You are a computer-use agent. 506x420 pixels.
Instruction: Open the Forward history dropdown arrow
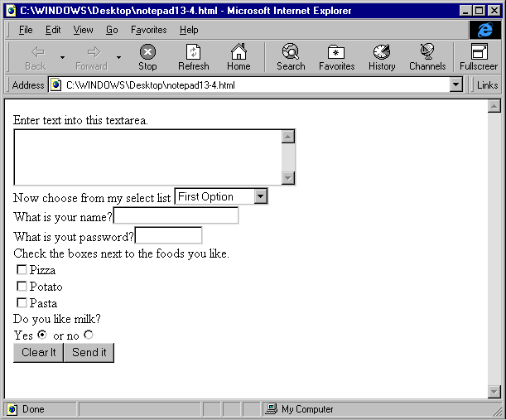click(x=118, y=57)
